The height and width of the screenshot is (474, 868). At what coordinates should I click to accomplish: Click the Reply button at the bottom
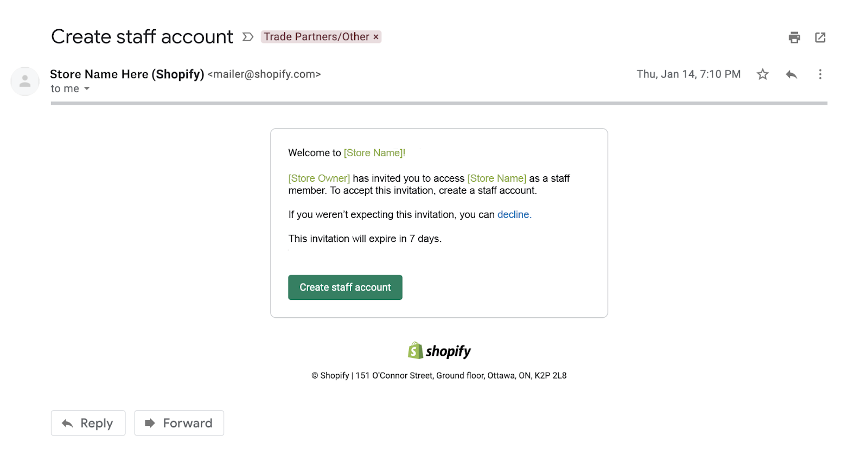tap(88, 423)
